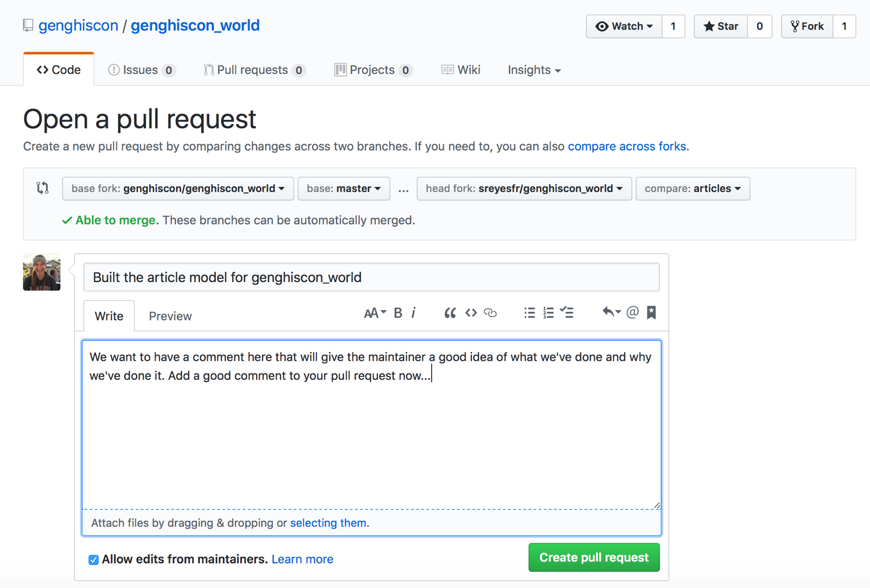This screenshot has height=588, width=870.
Task: View the stargazers count
Action: [760, 26]
